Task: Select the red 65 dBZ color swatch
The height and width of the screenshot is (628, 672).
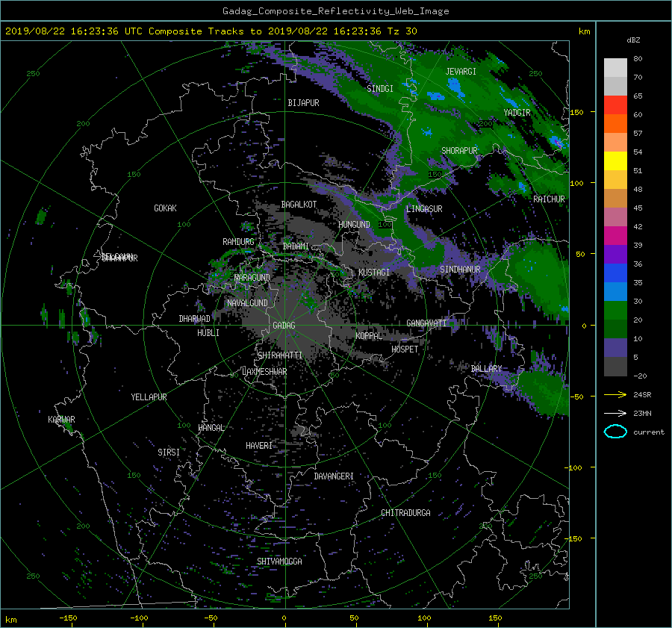Action: (615, 105)
